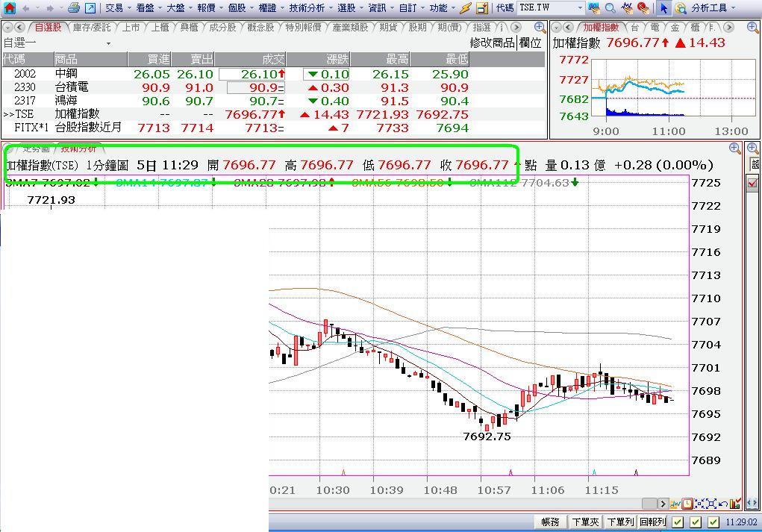Click the magnifier icon before 分析工具
The image size is (762, 532).
tap(681, 7)
